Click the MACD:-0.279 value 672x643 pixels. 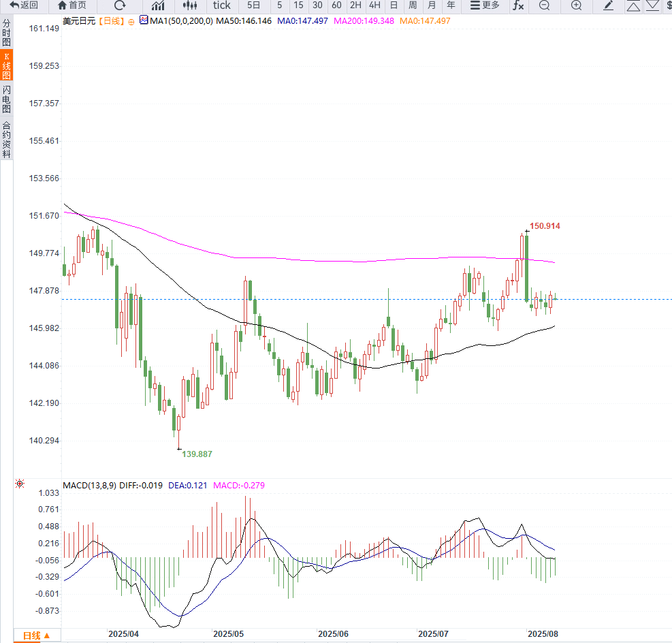tap(239, 485)
